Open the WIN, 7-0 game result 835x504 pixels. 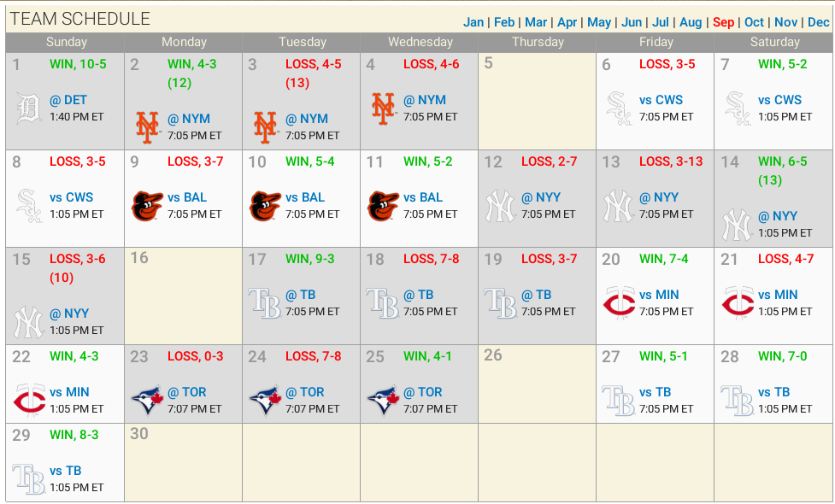782,356
